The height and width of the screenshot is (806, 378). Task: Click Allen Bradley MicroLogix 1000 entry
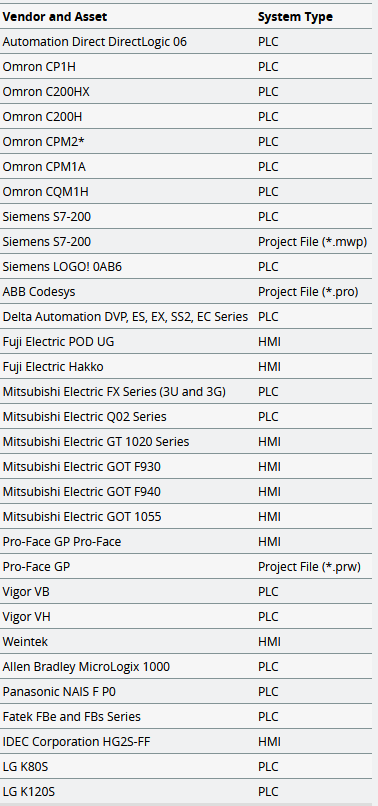86,667
